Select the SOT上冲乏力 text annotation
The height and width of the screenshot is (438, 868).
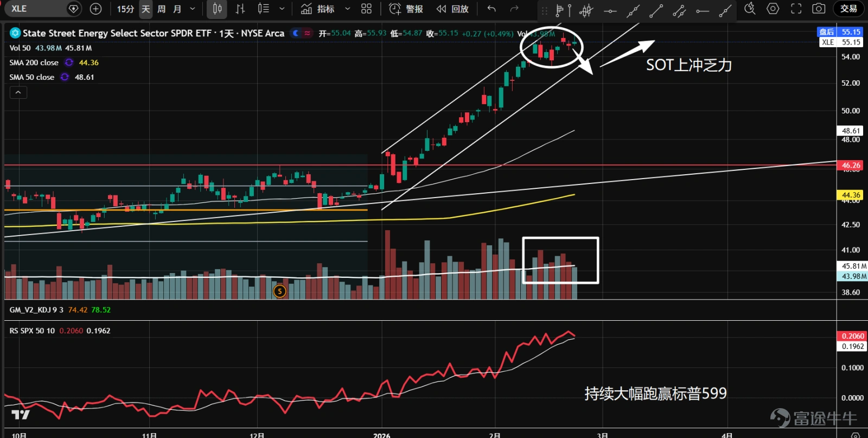point(689,65)
